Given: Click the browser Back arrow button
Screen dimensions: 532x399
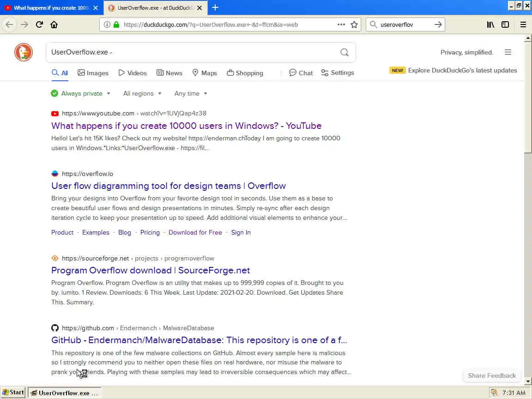Looking at the screenshot, I should pos(9,24).
